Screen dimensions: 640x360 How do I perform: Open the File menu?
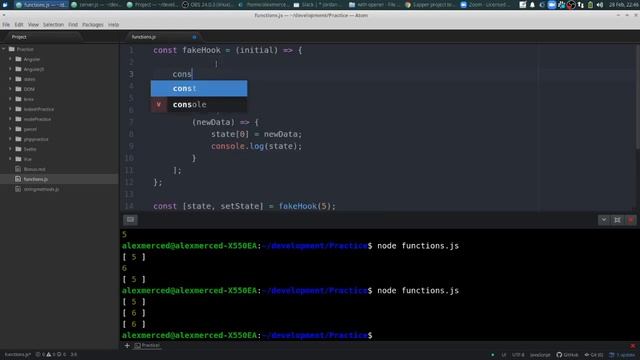[x=6, y=25]
